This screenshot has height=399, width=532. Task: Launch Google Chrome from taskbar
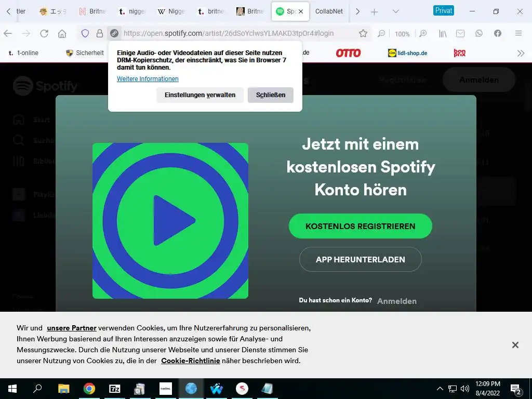coord(89,389)
